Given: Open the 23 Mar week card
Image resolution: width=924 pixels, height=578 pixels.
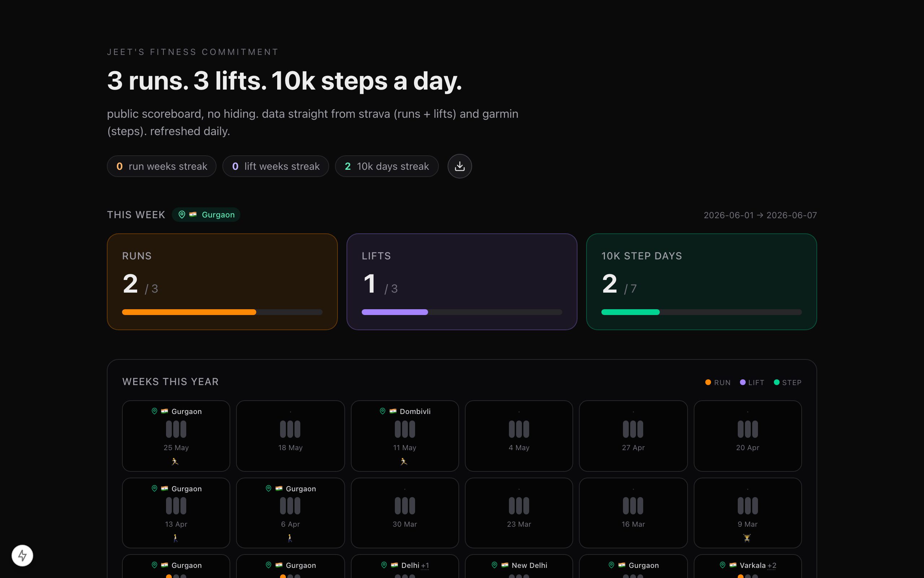Looking at the screenshot, I should [x=519, y=513].
